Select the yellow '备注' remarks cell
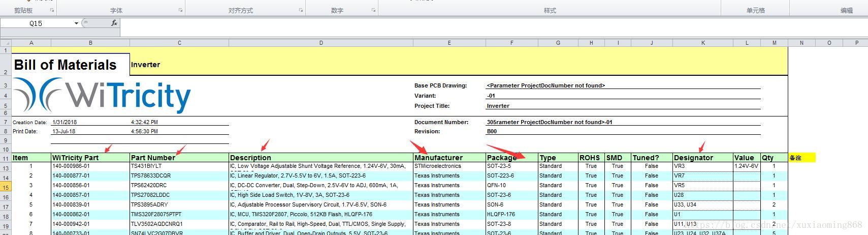Image resolution: width=868 pixels, height=235 pixels. click(x=801, y=158)
